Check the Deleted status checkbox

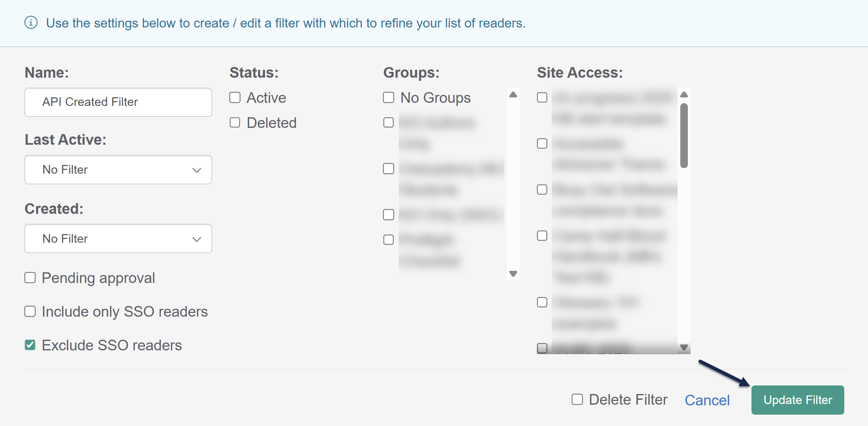pyautogui.click(x=235, y=123)
